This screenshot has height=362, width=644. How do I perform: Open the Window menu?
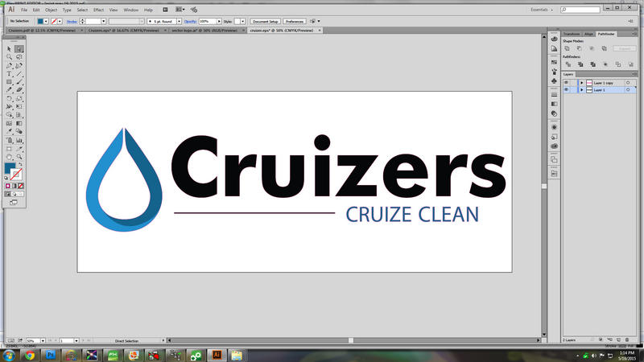point(131,10)
